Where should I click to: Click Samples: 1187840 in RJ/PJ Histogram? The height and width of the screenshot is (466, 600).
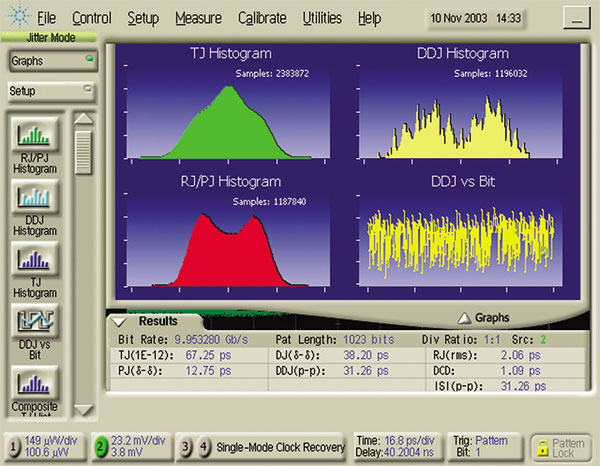click(x=269, y=202)
